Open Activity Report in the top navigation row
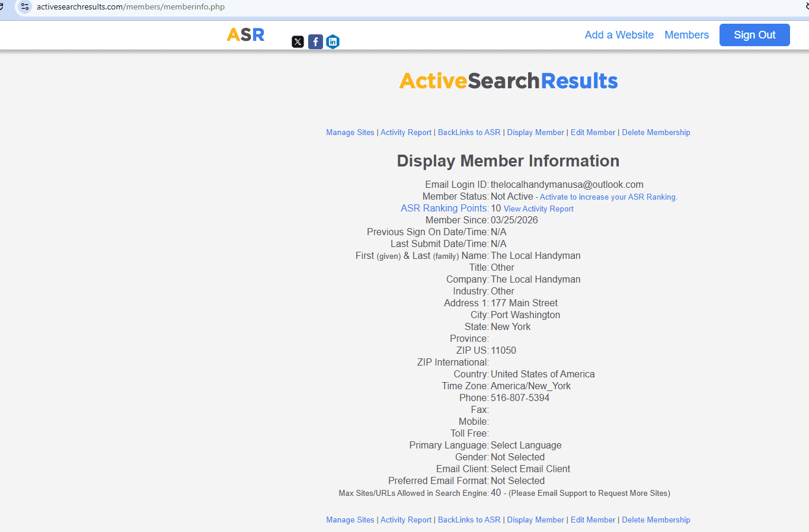 coord(406,133)
